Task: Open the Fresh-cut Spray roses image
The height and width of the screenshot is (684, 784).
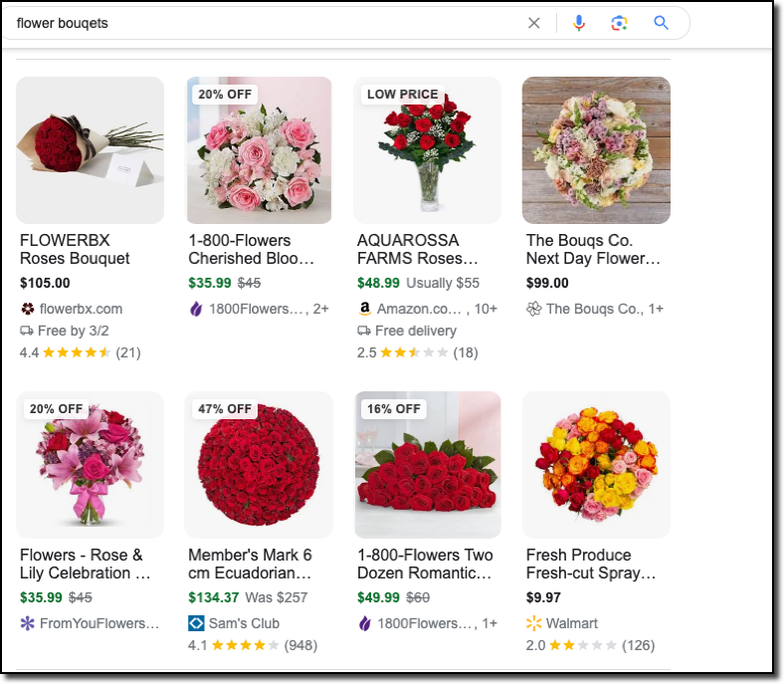Action: 596,465
